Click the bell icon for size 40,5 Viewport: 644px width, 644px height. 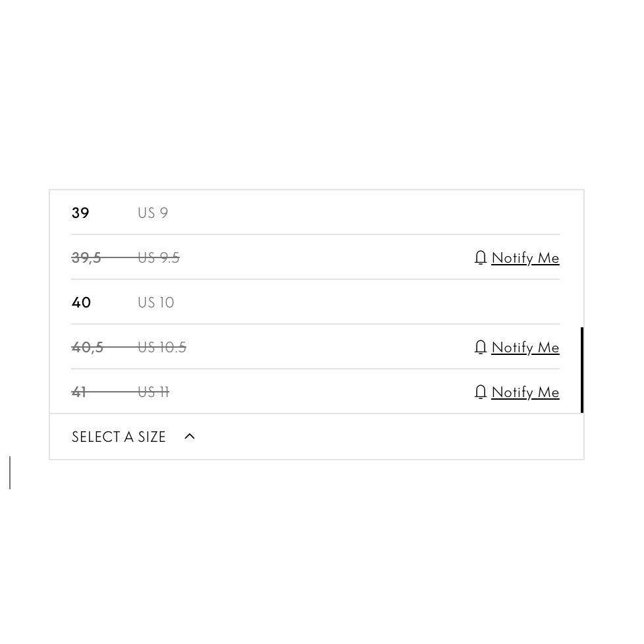point(480,348)
